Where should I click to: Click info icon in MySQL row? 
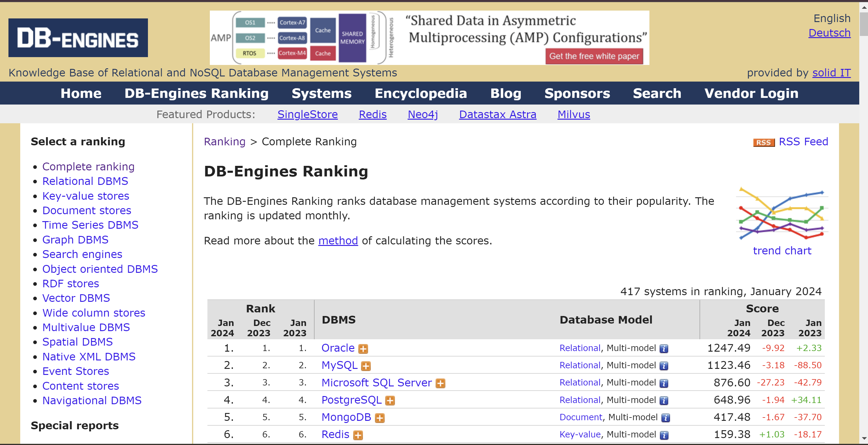coord(664,366)
